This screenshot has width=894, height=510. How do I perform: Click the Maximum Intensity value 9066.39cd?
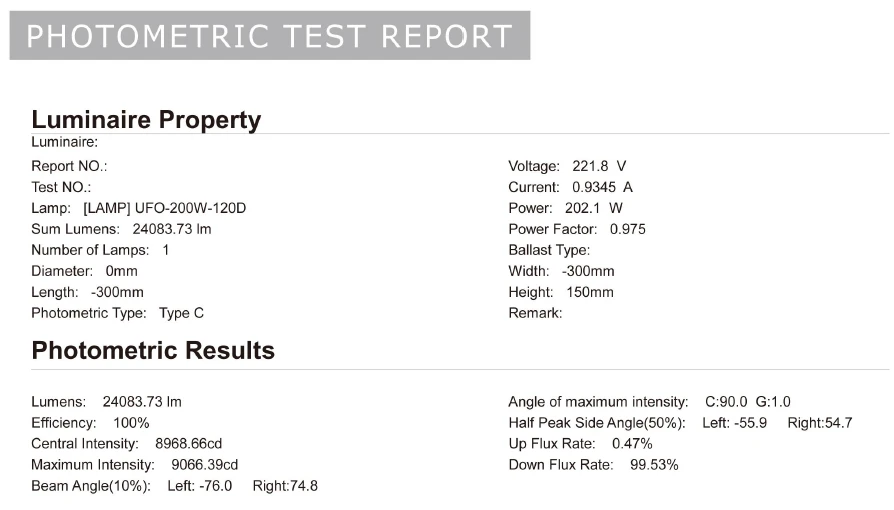click(205, 465)
